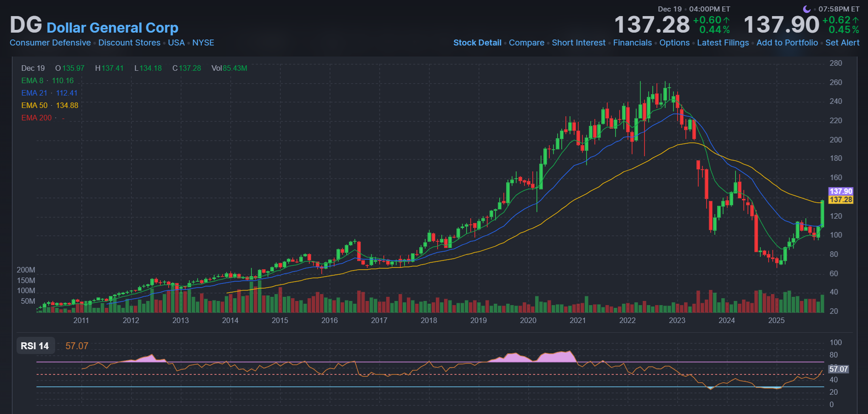Click Set Alert link
Screen dimensions: 868x414
pyautogui.click(x=842, y=43)
